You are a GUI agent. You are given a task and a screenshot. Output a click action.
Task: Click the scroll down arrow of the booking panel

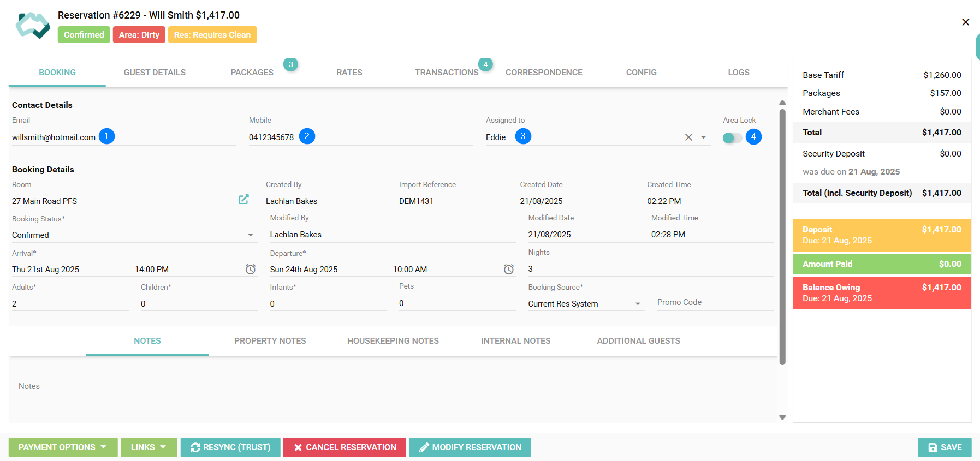(782, 417)
